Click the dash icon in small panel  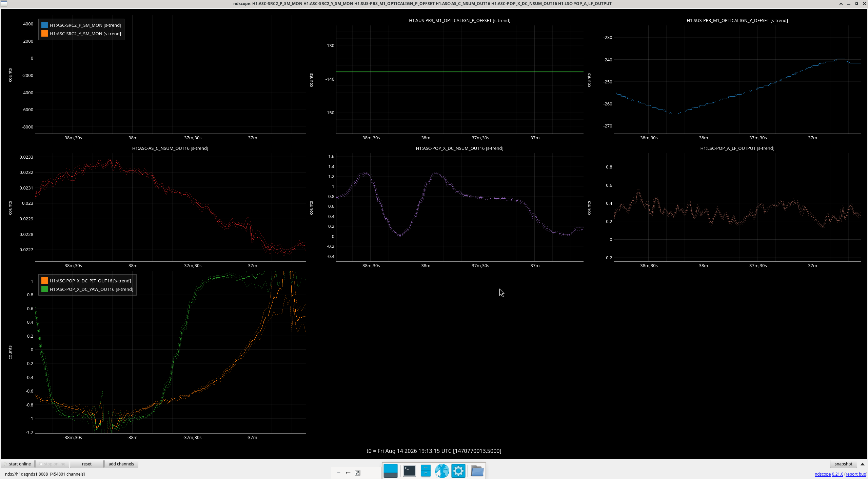click(338, 473)
